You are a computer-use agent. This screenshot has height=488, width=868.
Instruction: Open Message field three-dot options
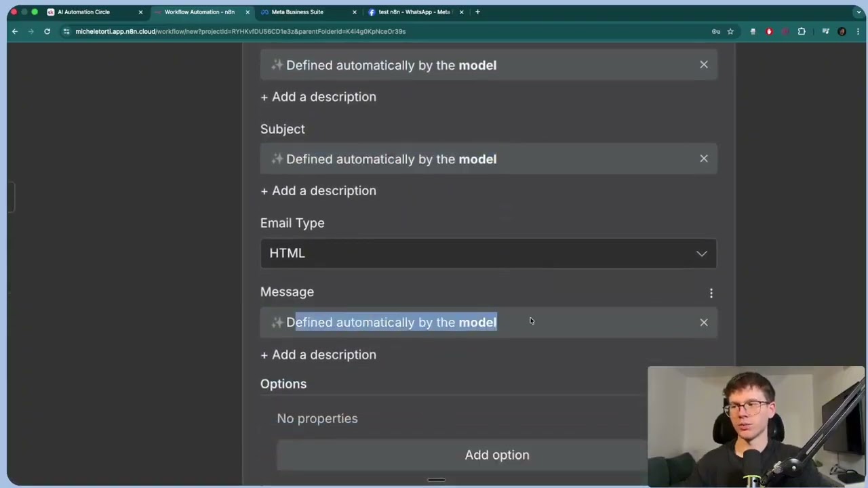click(x=711, y=293)
